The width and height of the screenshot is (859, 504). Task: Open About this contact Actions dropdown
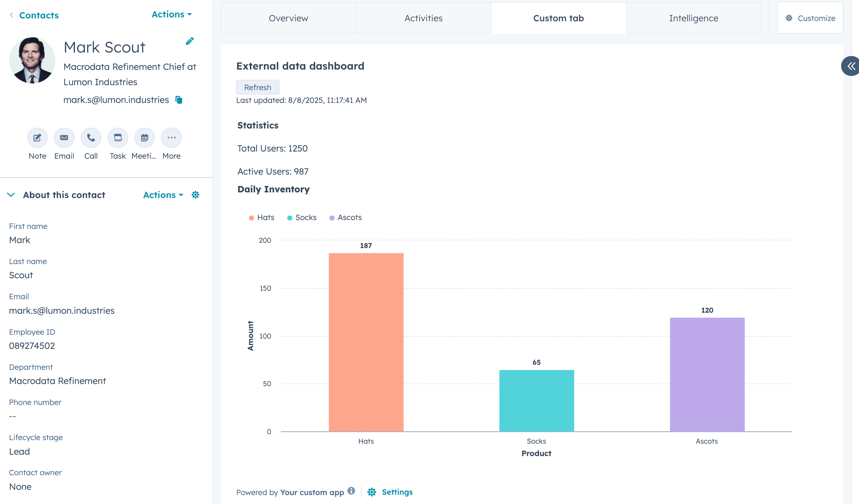(163, 195)
